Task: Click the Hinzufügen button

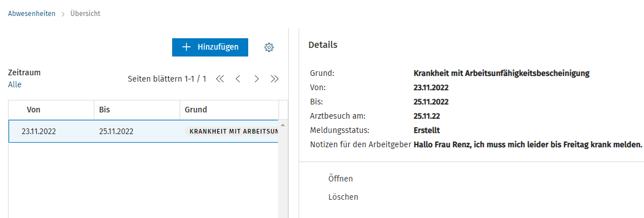Action: coord(210,47)
